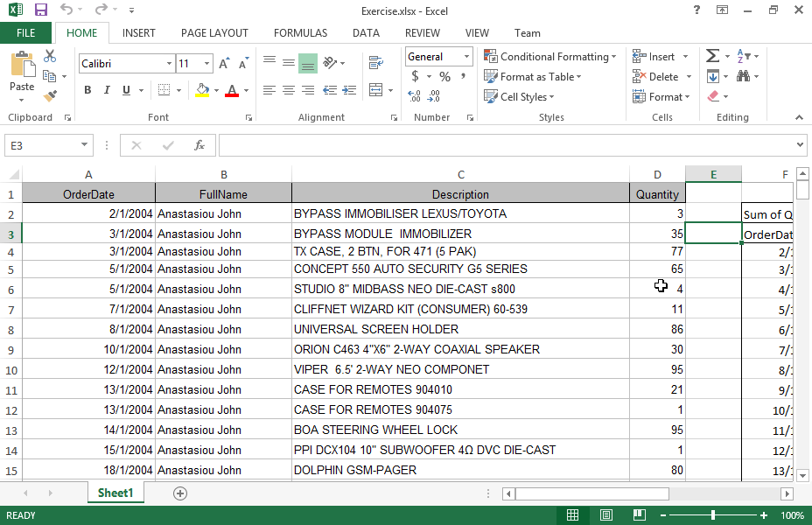The height and width of the screenshot is (525, 812).
Task: Open the FILE menu
Action: click(26, 33)
